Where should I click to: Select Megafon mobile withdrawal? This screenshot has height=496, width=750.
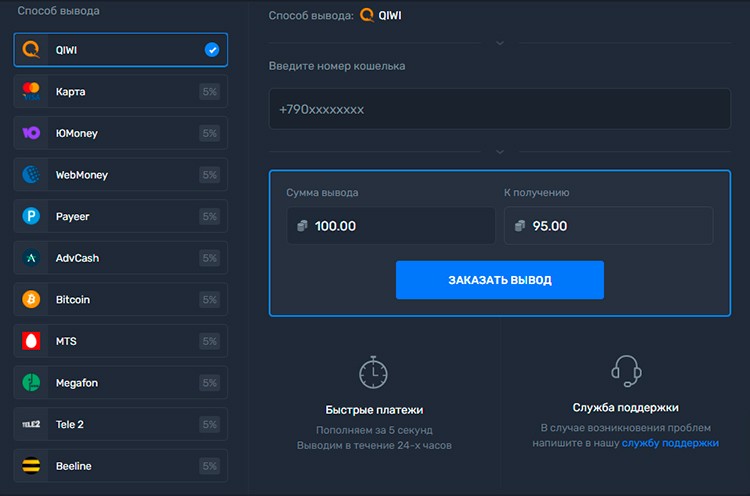pos(121,383)
